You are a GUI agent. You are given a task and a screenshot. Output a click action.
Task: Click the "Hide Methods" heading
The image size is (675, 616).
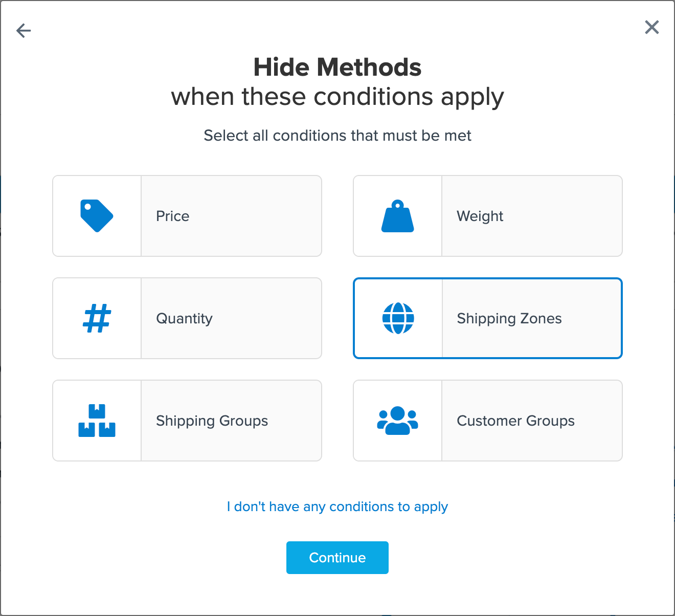click(x=337, y=67)
